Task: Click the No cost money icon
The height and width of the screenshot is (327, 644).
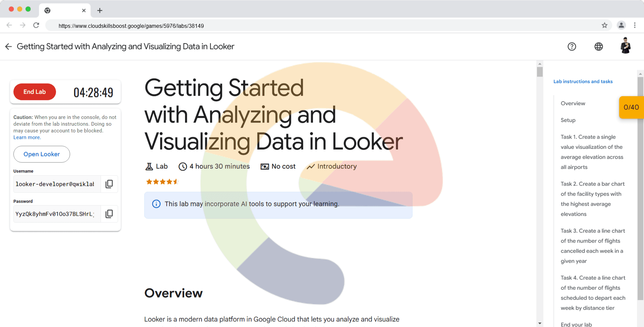Action: [265, 166]
